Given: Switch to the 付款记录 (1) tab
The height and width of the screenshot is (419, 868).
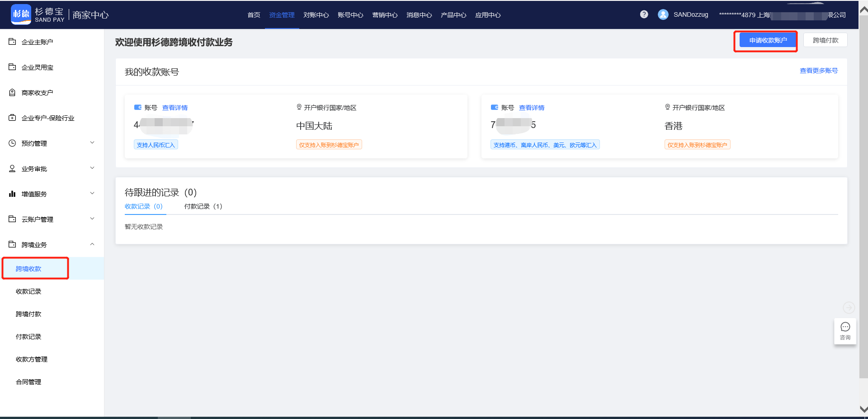Looking at the screenshot, I should point(203,206).
